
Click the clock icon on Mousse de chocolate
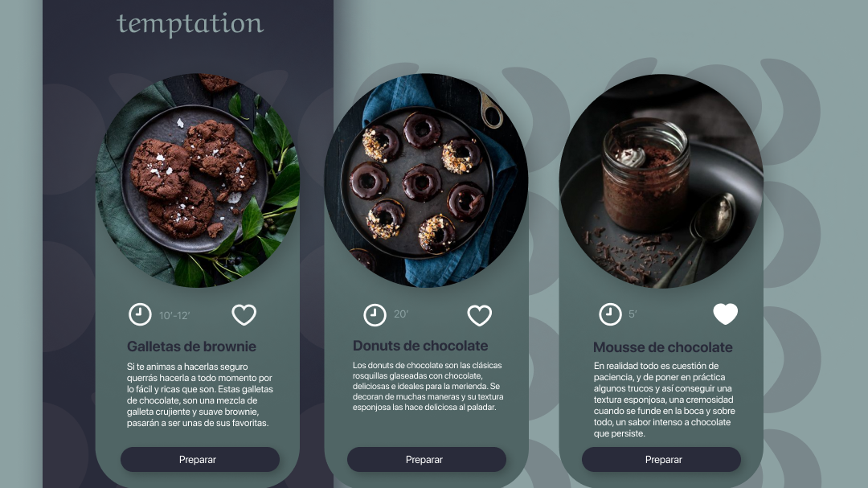pos(610,314)
